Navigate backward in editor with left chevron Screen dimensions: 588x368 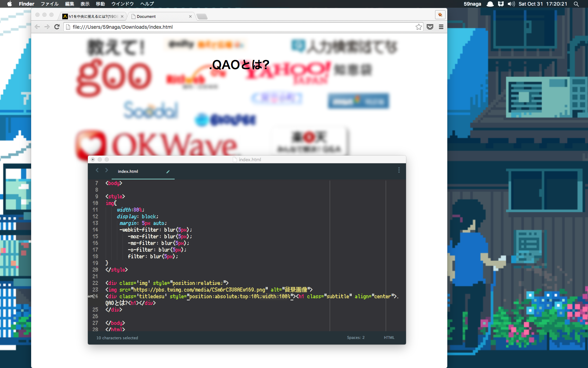click(97, 170)
